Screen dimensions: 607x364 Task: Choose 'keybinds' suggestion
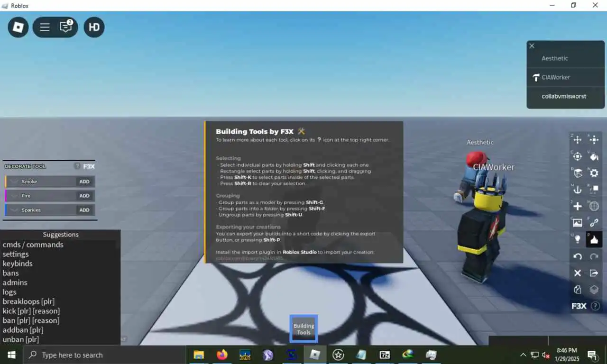[18, 264]
